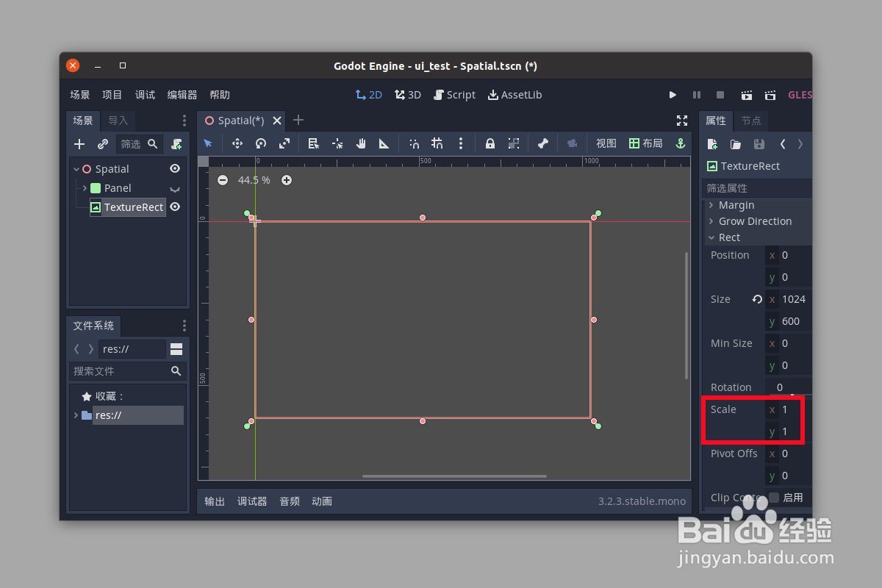The image size is (882, 588).
Task: Open the 调试 menu
Action: 145,95
